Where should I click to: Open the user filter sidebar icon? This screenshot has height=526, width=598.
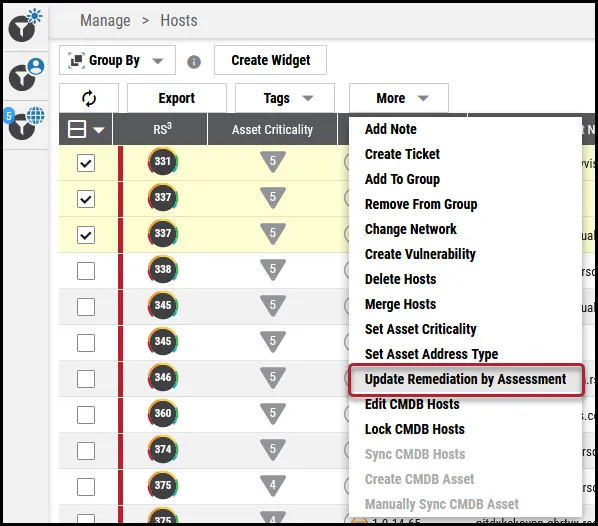(x=26, y=75)
